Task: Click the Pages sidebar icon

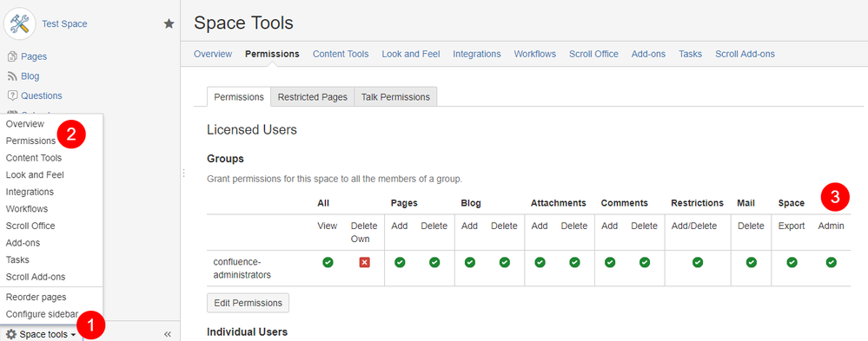Action: click(x=12, y=56)
